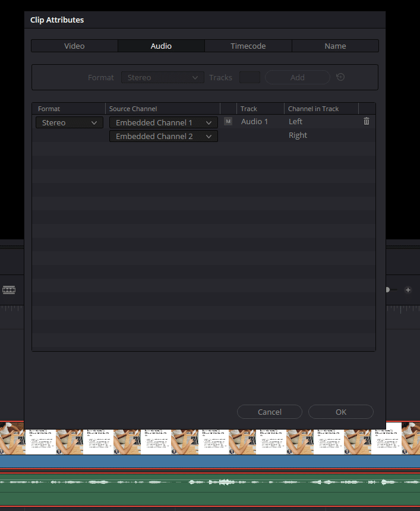This screenshot has height=511, width=420.
Task: Click the Channel in Track column header
Action: 321,109
